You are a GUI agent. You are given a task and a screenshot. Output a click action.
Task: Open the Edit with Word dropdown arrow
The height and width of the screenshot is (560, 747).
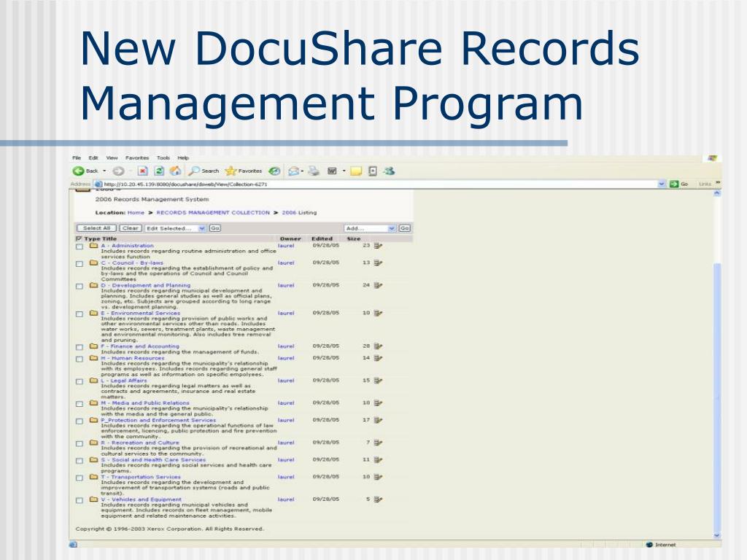coord(344,171)
